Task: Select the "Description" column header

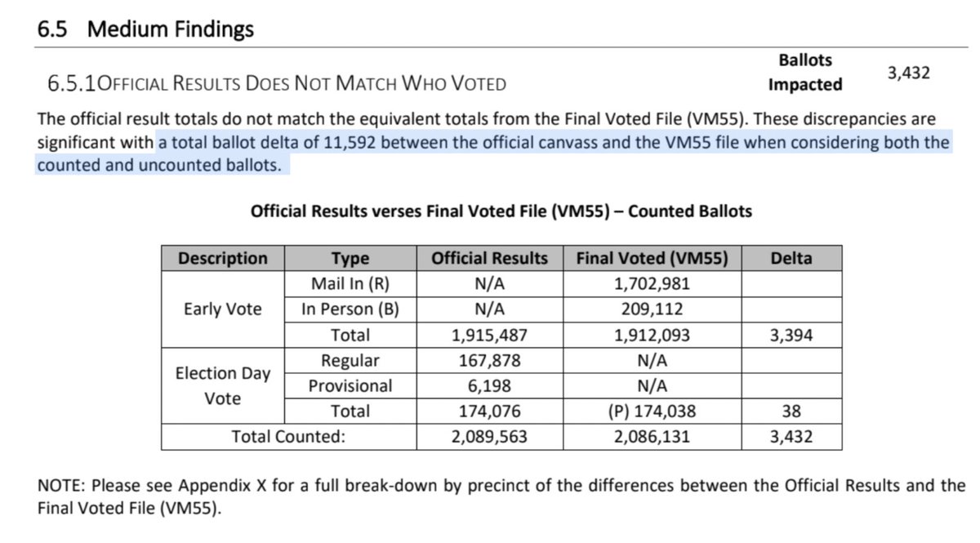Action: 223,258
